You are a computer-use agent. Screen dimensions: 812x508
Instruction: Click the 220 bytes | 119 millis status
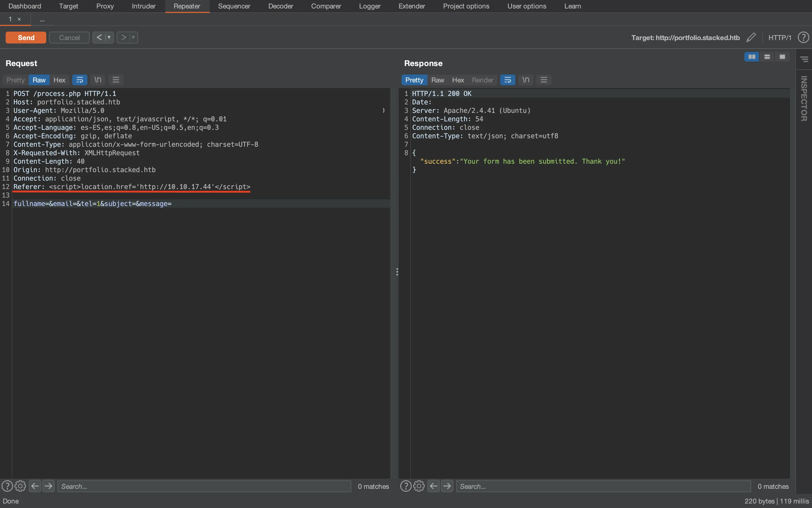776,501
